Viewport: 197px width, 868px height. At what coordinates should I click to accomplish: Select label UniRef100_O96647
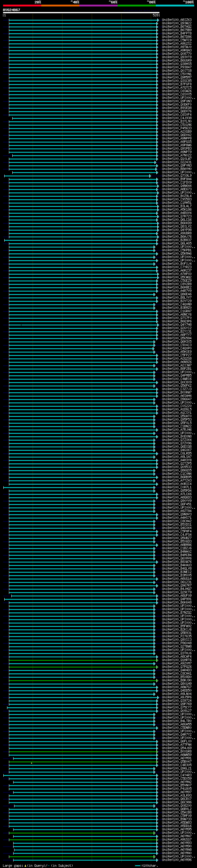pyautogui.click(x=177, y=399)
